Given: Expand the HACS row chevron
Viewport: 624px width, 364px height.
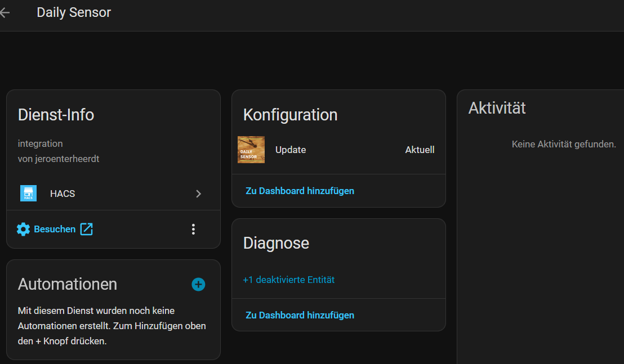Looking at the screenshot, I should (x=199, y=194).
